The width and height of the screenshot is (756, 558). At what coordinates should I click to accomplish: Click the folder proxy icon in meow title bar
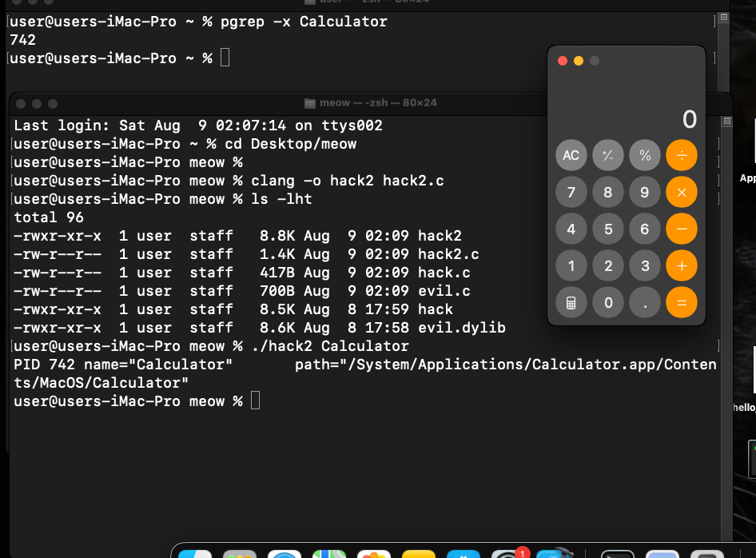pos(310,103)
